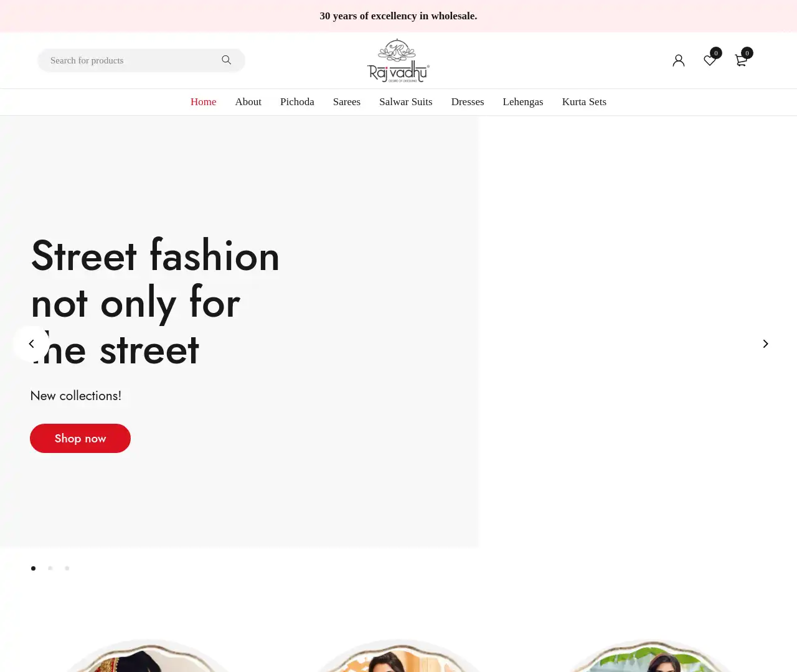Open the user account icon
797x672 pixels.
click(x=679, y=60)
